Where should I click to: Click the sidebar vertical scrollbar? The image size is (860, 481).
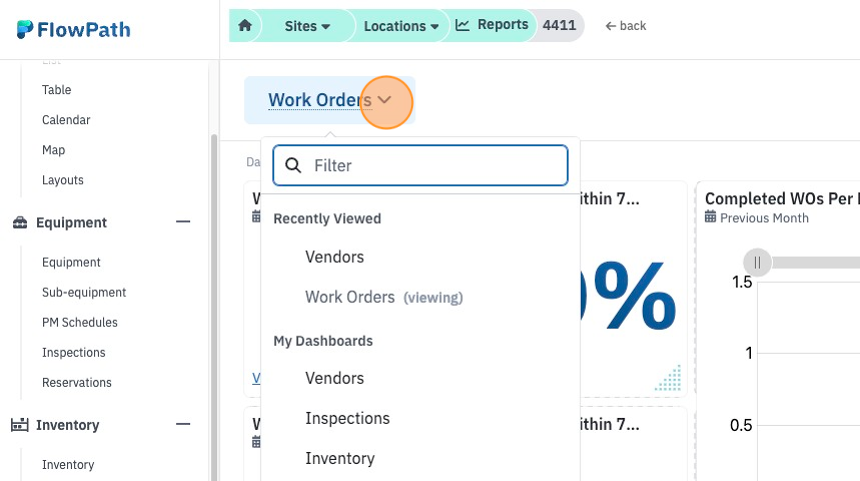[214, 307]
